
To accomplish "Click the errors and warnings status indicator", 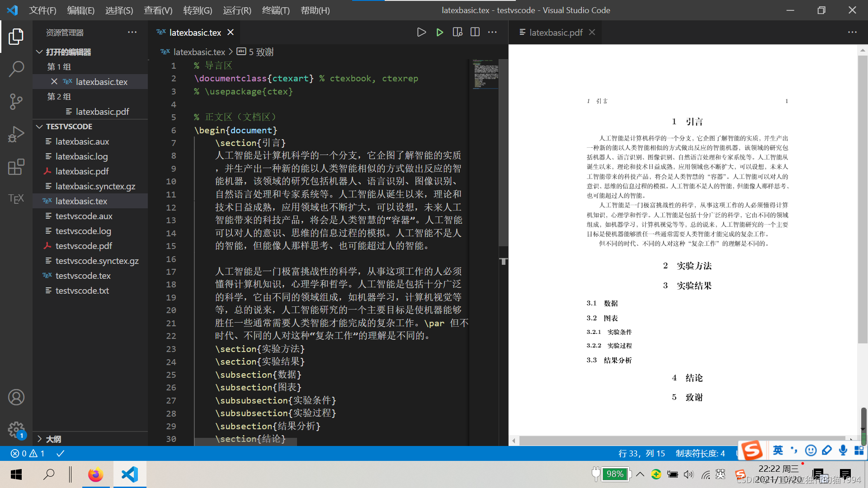I will 28,453.
